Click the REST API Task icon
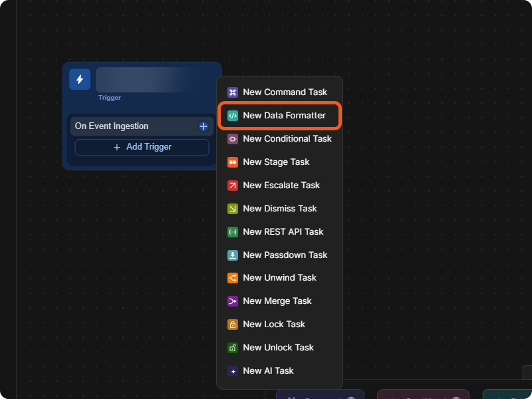The width and height of the screenshot is (532, 399). [232, 232]
